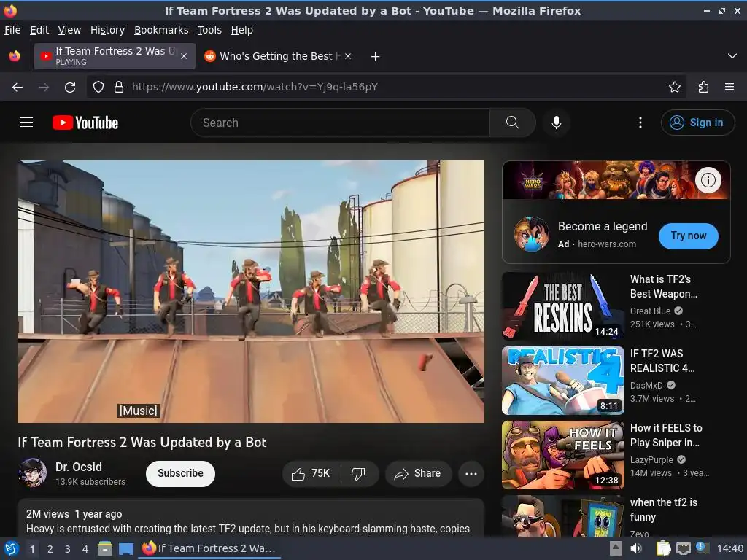Image resolution: width=747 pixels, height=560 pixels.
Task: Open Dr. Ocsid channel avatar
Action: click(32, 472)
